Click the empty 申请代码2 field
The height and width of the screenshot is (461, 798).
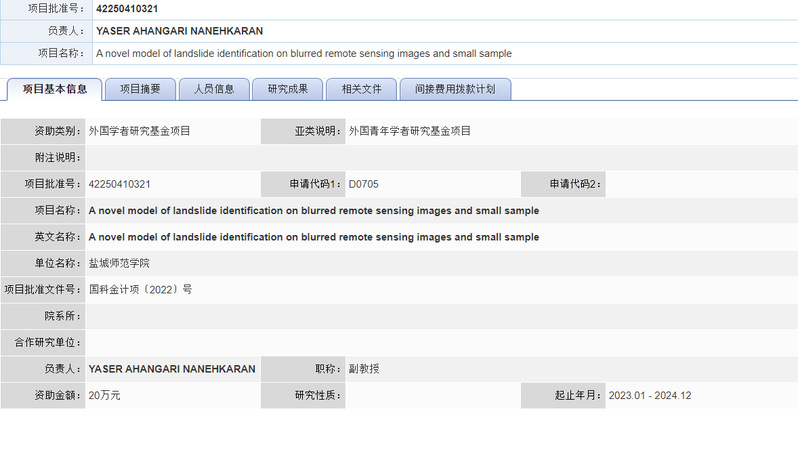pos(700,184)
